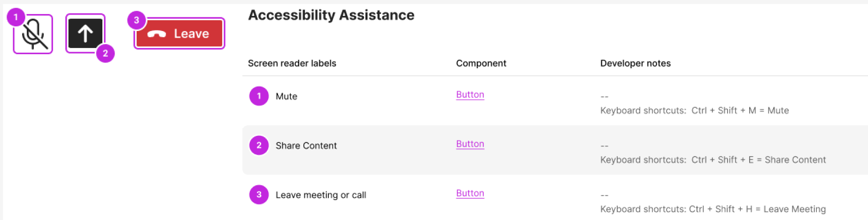Click the Leave meeting or call label
Screen dimensions: 868x220
(321, 195)
